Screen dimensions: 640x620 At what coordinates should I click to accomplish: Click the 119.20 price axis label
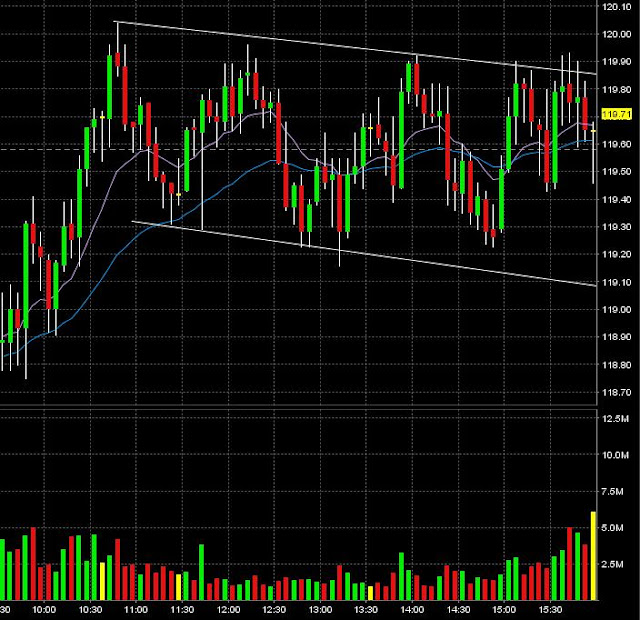click(616, 254)
